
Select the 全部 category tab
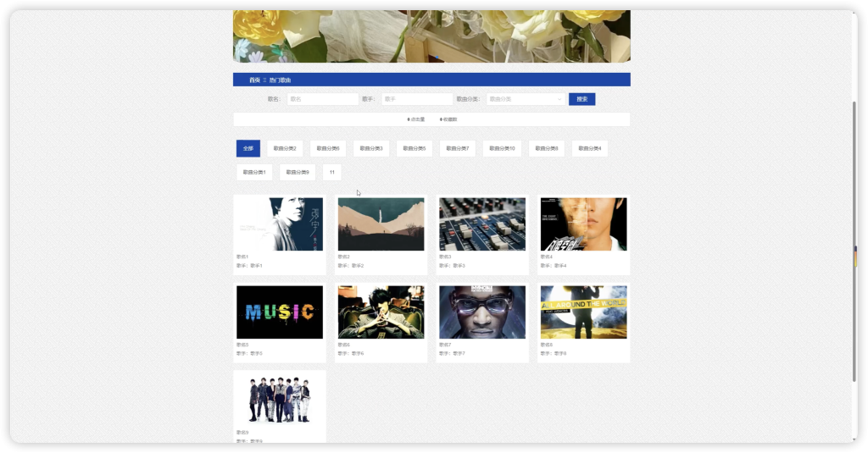pyautogui.click(x=248, y=148)
